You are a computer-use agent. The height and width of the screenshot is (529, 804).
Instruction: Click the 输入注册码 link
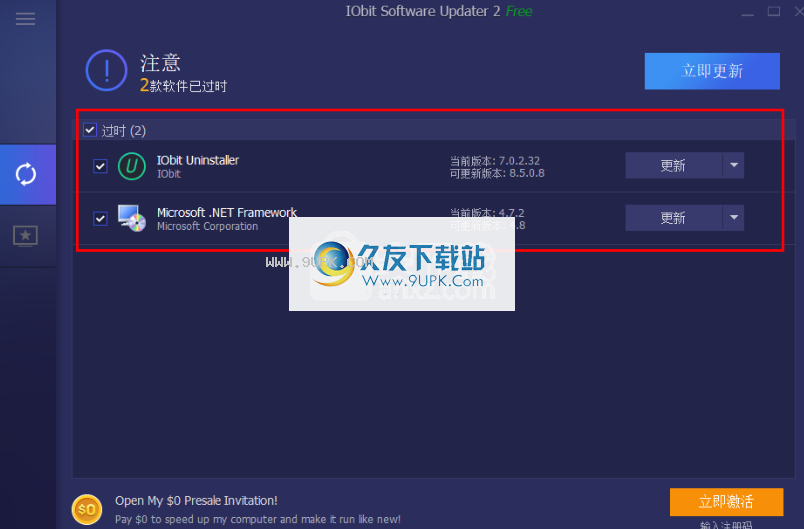click(x=726, y=525)
